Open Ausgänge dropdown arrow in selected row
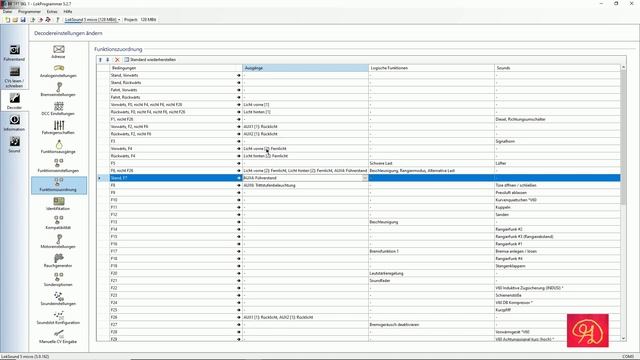The height and width of the screenshot is (360, 640). (365, 178)
